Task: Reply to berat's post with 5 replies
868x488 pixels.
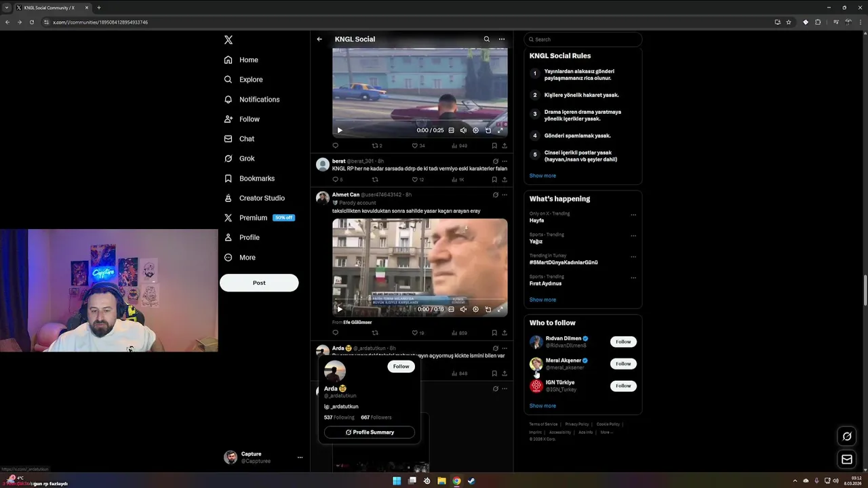Action: click(337, 180)
